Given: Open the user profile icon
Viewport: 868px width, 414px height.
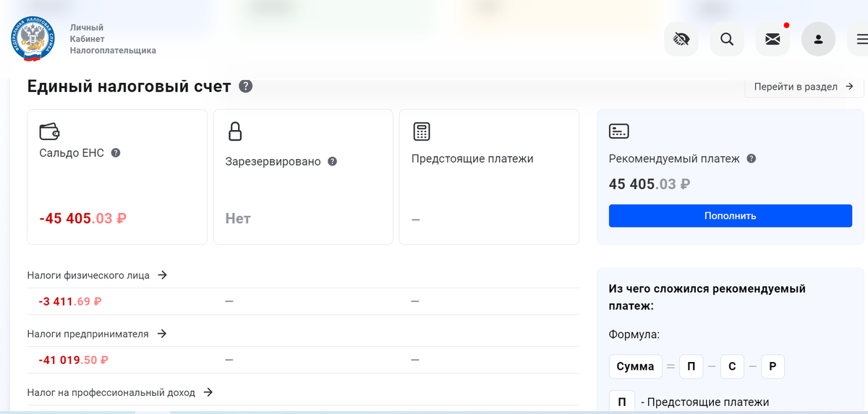Looking at the screenshot, I should click(818, 39).
